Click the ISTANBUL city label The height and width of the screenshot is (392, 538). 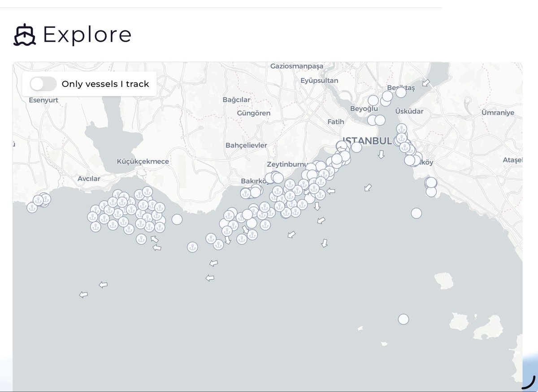pyautogui.click(x=367, y=141)
